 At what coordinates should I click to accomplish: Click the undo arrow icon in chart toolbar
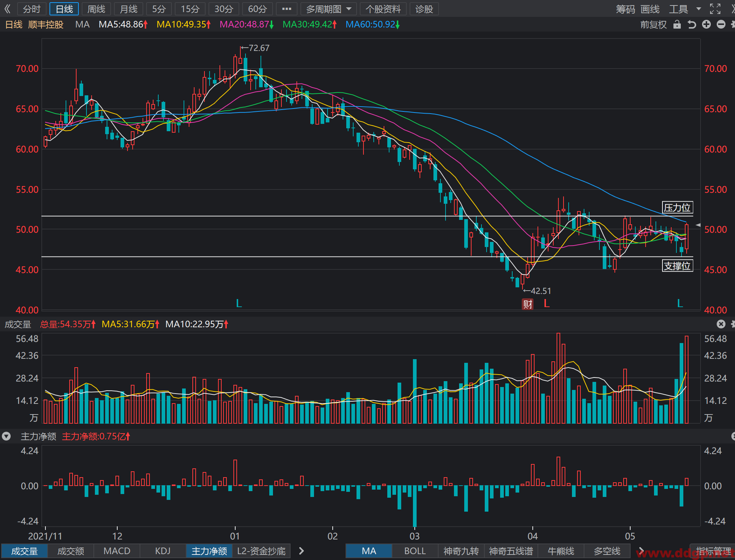point(692,25)
